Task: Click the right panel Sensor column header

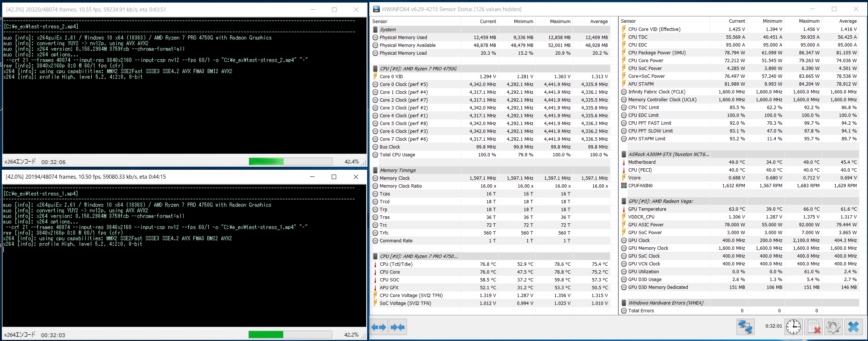Action: (665, 21)
